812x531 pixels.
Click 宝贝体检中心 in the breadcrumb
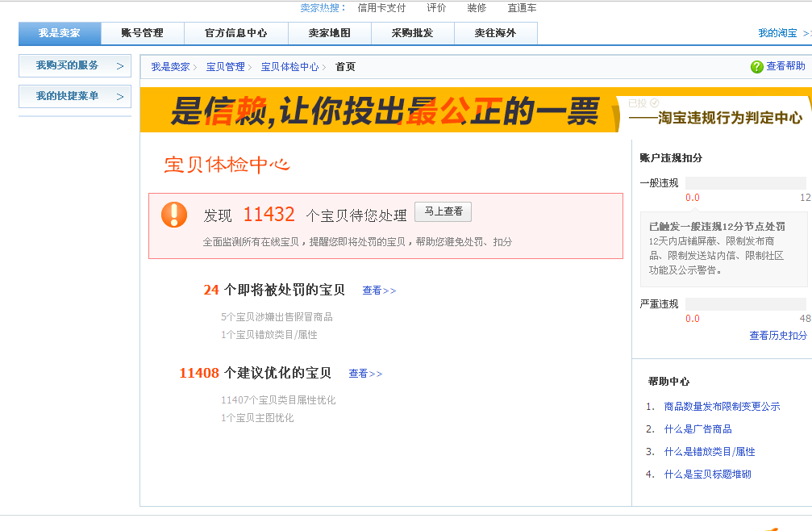click(290, 67)
